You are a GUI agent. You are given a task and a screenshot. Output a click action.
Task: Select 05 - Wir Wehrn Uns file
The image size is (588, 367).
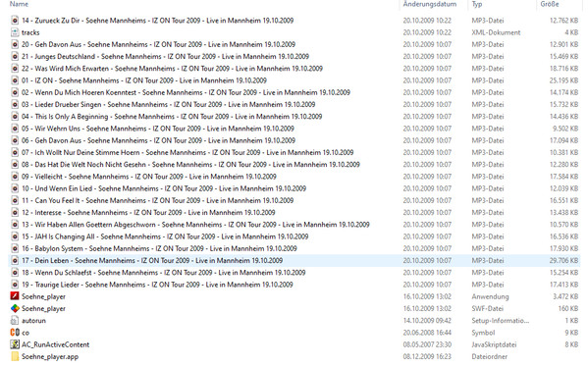click(x=158, y=129)
